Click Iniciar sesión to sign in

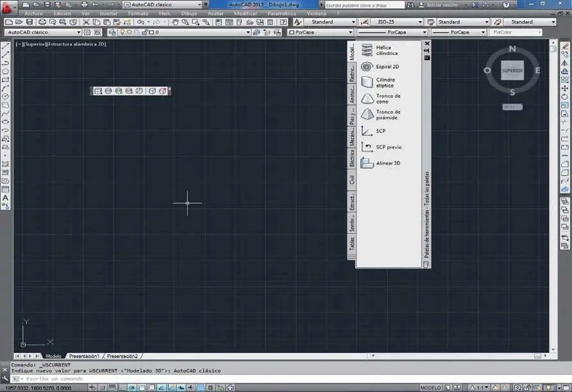pyautogui.click(x=443, y=4)
